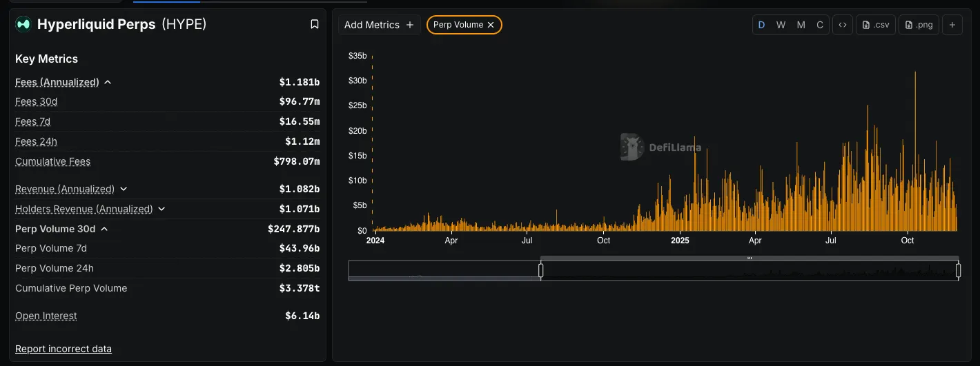Click the unselected left part of the range navigator
This screenshot has width=980, height=366.
(x=444, y=271)
